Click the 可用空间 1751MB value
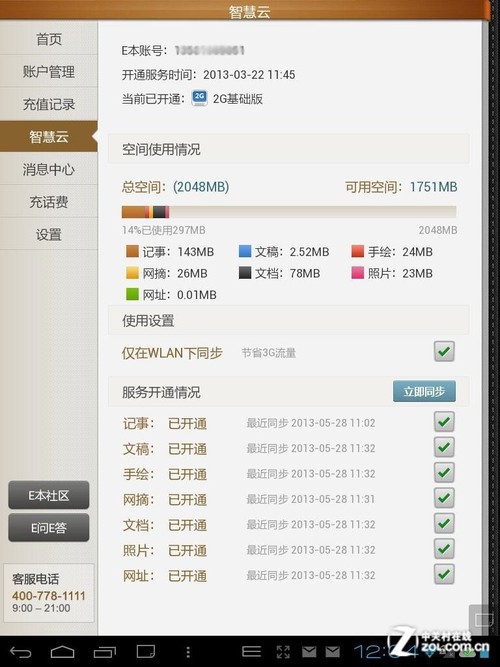This screenshot has width=500, height=667. pyautogui.click(x=434, y=187)
